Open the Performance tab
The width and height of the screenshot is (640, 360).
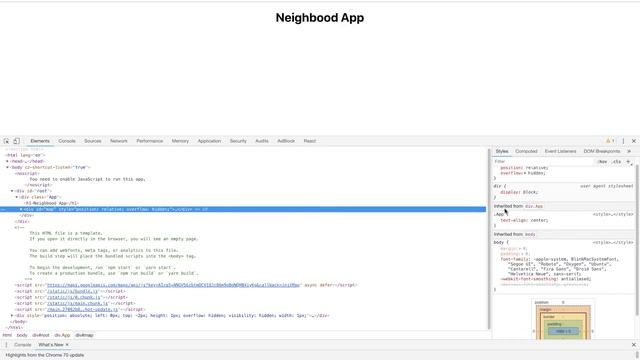pos(149,141)
